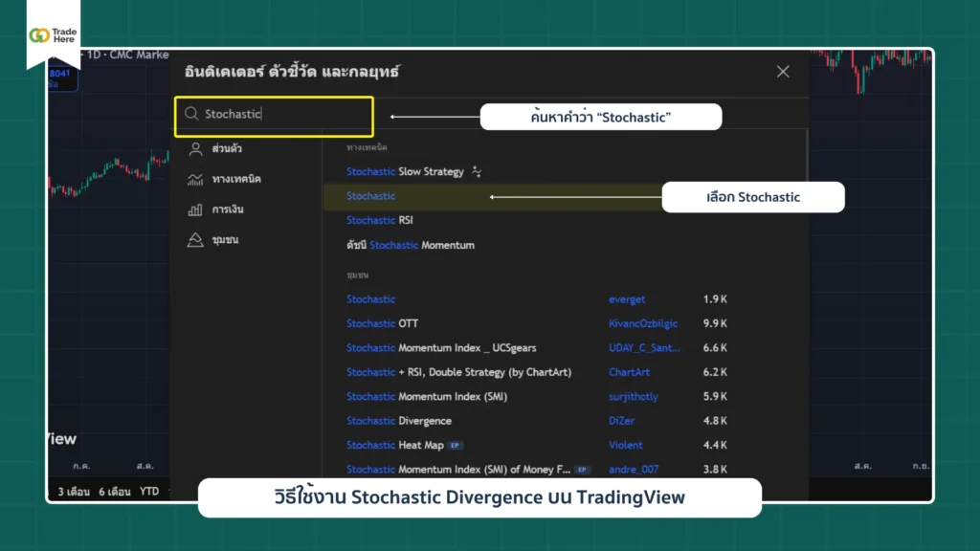
Task: Select Stochastic Momentum Index of Money Flow
Action: pyautogui.click(x=458, y=470)
